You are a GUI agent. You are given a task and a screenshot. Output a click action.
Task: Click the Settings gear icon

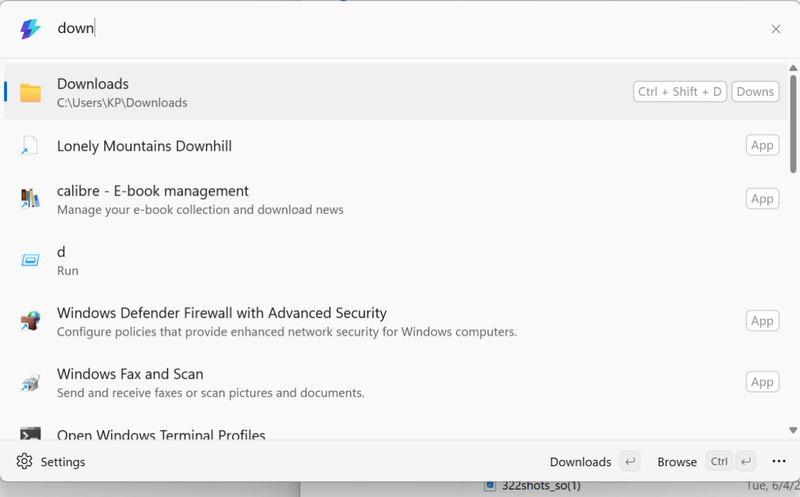pyautogui.click(x=24, y=462)
